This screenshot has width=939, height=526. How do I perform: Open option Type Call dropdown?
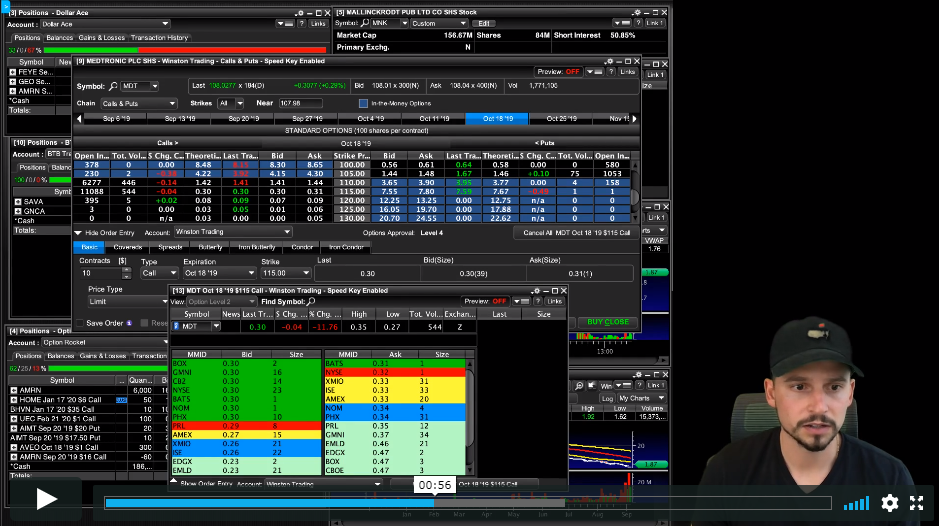(x=159, y=273)
